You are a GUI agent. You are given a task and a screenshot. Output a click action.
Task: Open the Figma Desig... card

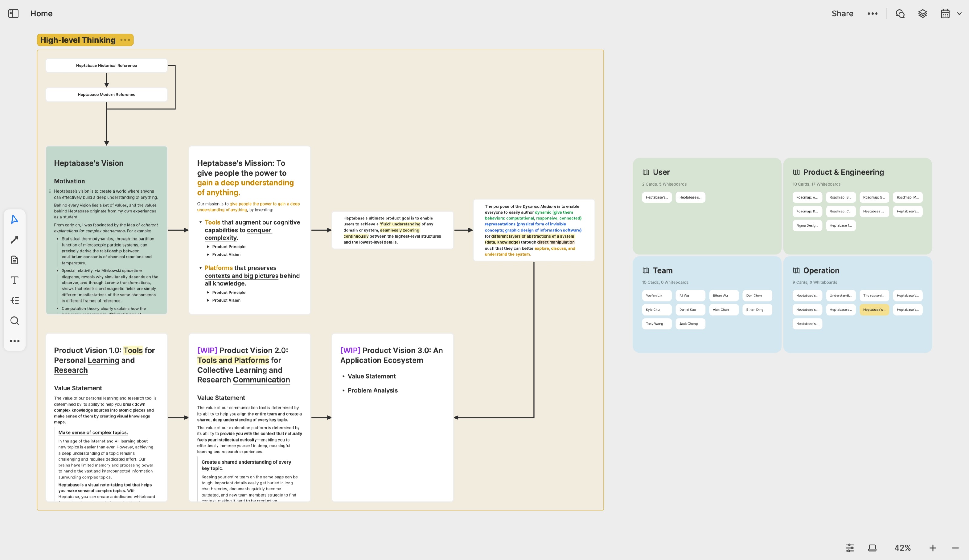[807, 226]
